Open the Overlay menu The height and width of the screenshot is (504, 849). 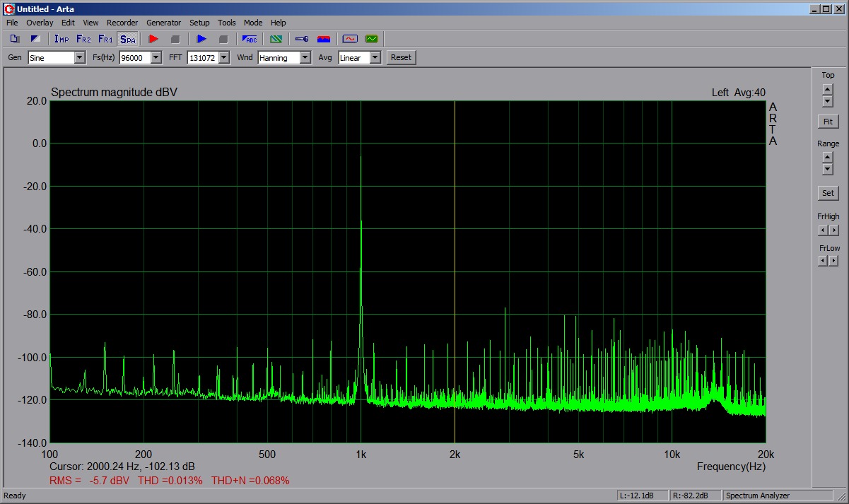coord(40,23)
